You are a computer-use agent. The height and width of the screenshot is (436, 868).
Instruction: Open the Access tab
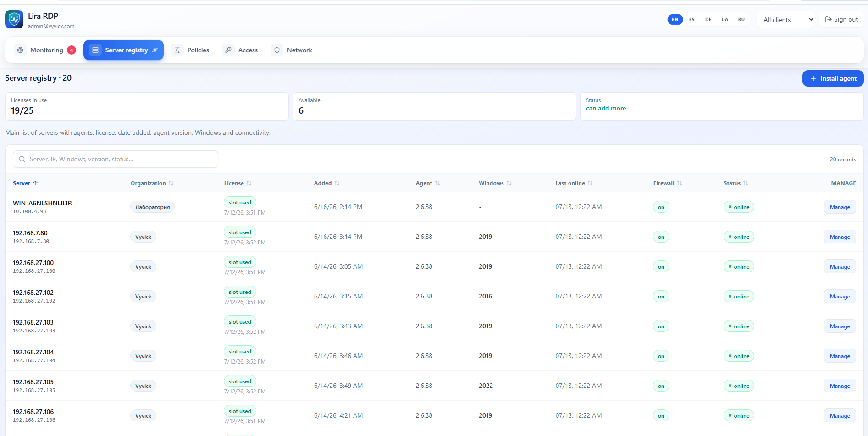[x=241, y=50]
